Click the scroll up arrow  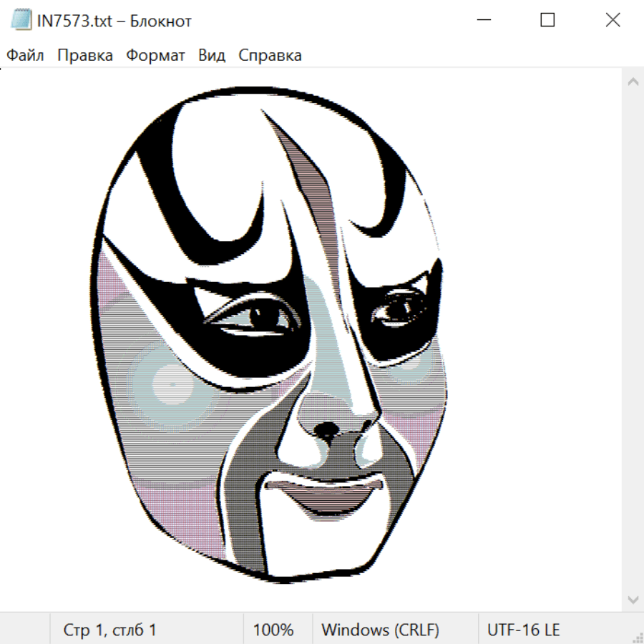click(633, 82)
